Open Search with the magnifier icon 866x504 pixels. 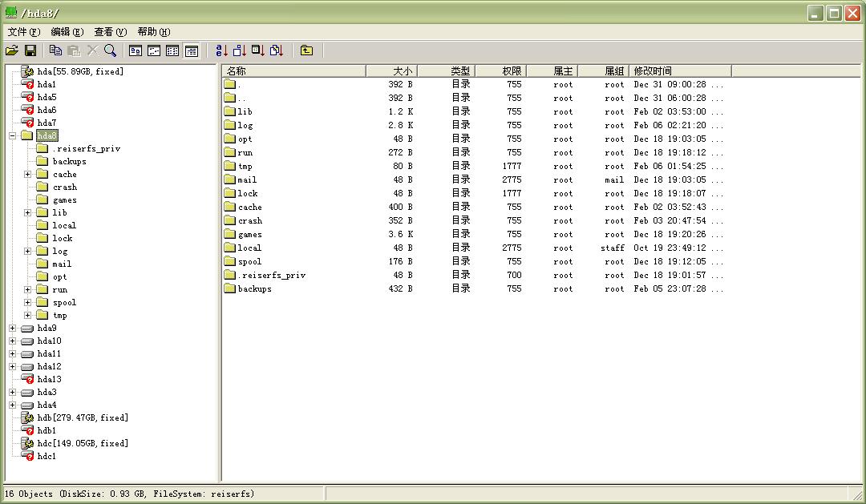click(111, 50)
